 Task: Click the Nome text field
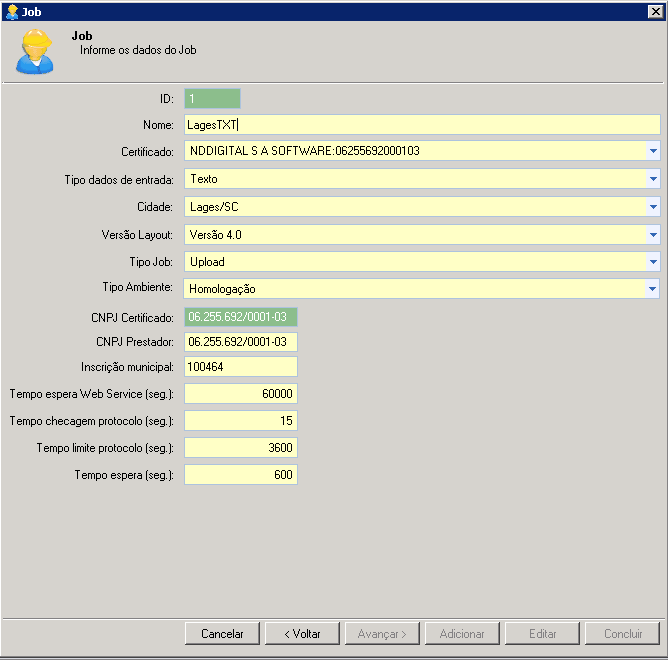422,125
